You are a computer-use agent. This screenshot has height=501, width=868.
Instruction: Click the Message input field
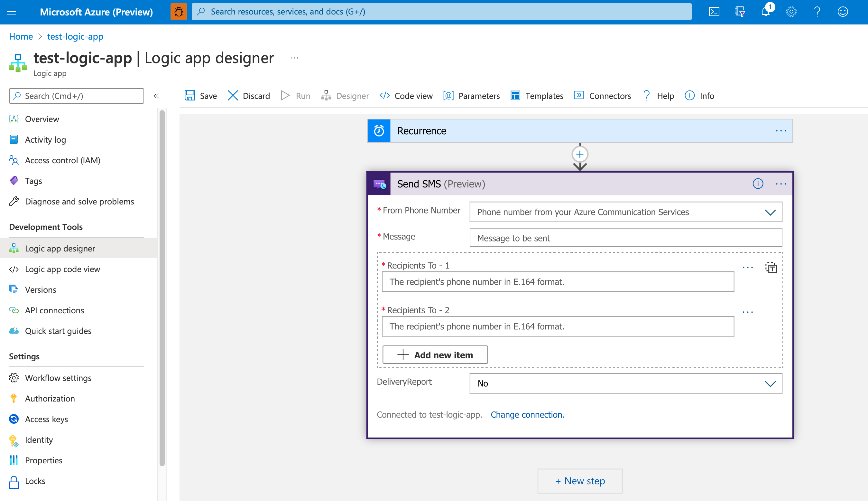[x=625, y=237]
